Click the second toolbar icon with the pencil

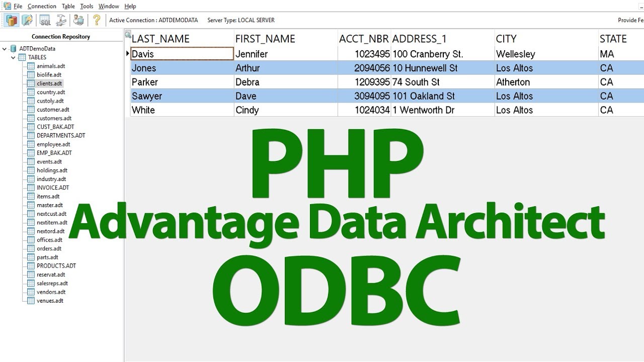coord(27,20)
